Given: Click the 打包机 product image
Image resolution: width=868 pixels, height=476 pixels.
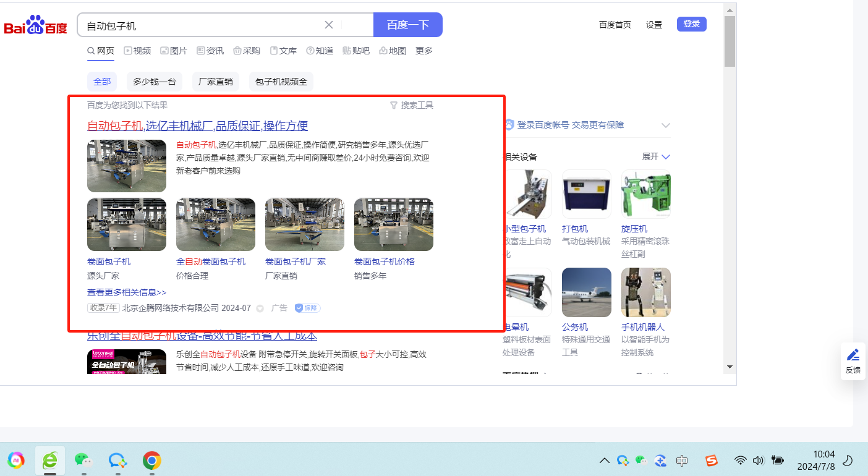Looking at the screenshot, I should pos(587,195).
